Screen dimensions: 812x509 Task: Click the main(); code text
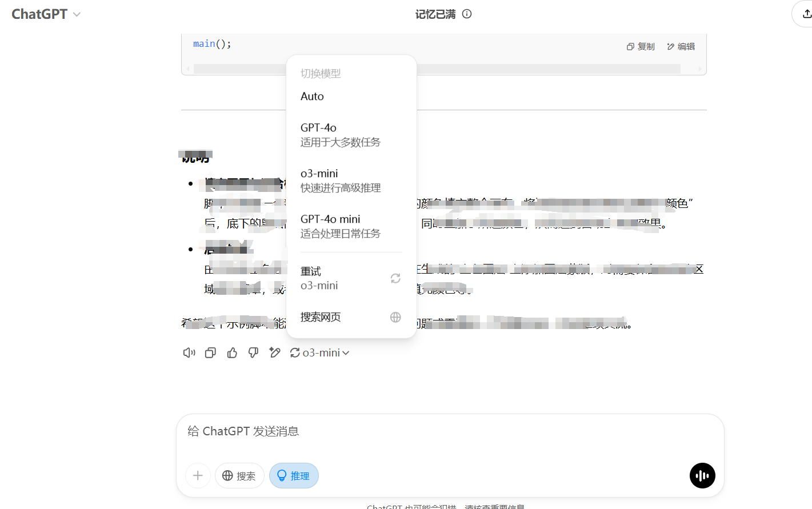212,44
